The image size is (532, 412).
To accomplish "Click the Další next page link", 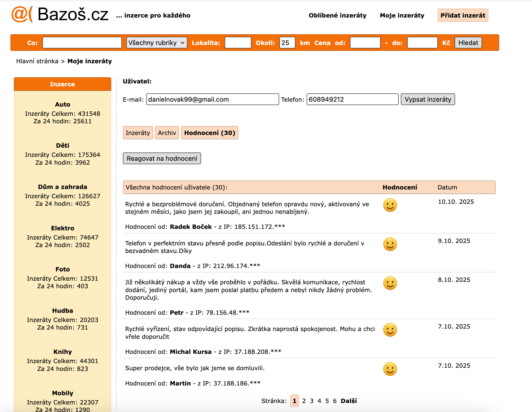I will (x=349, y=401).
